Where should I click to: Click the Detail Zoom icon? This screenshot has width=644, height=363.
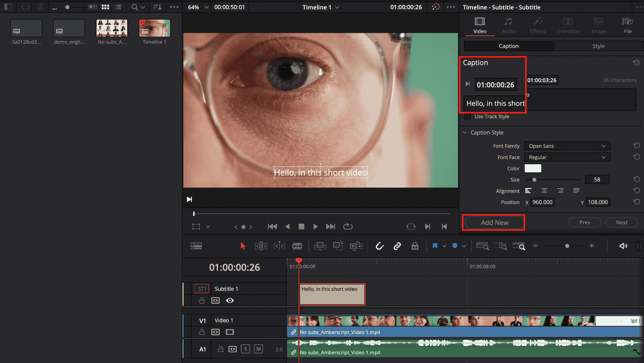(501, 246)
